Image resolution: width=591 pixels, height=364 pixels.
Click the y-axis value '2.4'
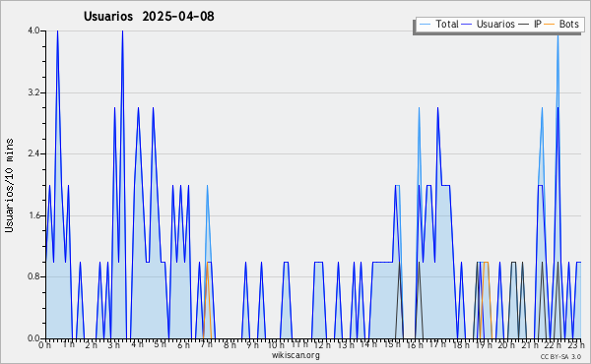point(33,153)
